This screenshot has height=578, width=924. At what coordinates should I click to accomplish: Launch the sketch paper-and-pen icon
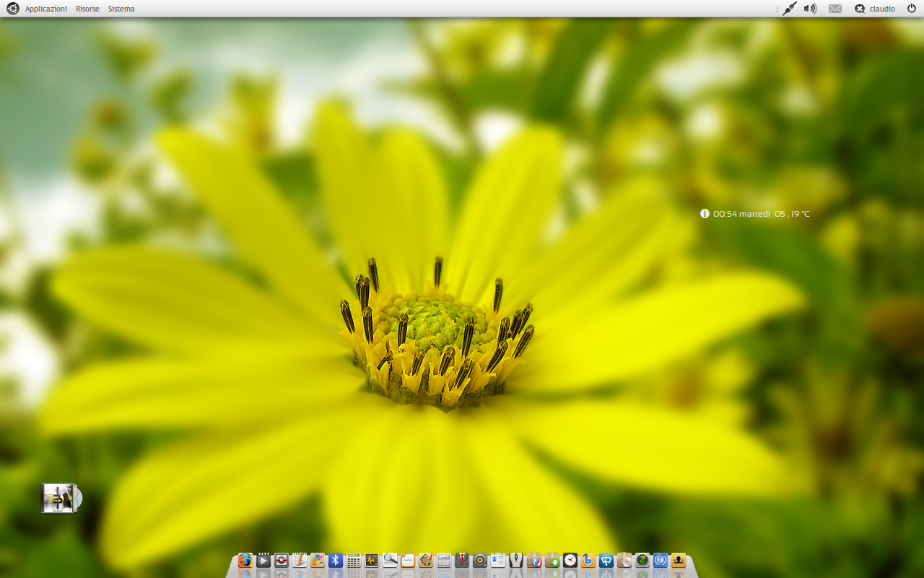pyautogui.click(x=426, y=561)
